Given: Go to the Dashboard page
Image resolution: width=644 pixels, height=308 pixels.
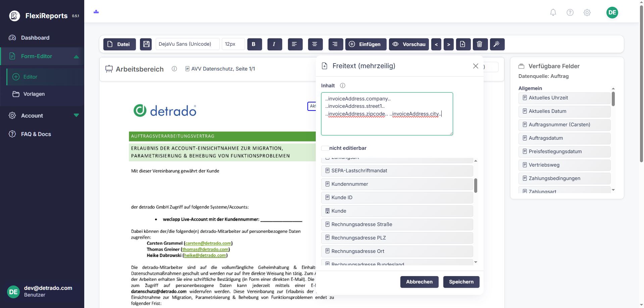Looking at the screenshot, I should click(35, 38).
